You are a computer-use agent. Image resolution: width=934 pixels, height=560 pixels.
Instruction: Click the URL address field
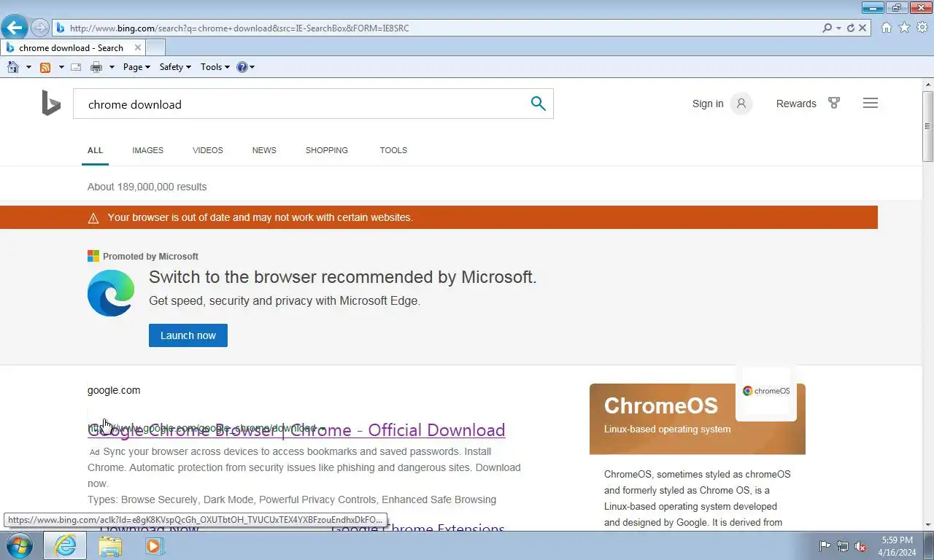click(x=438, y=28)
